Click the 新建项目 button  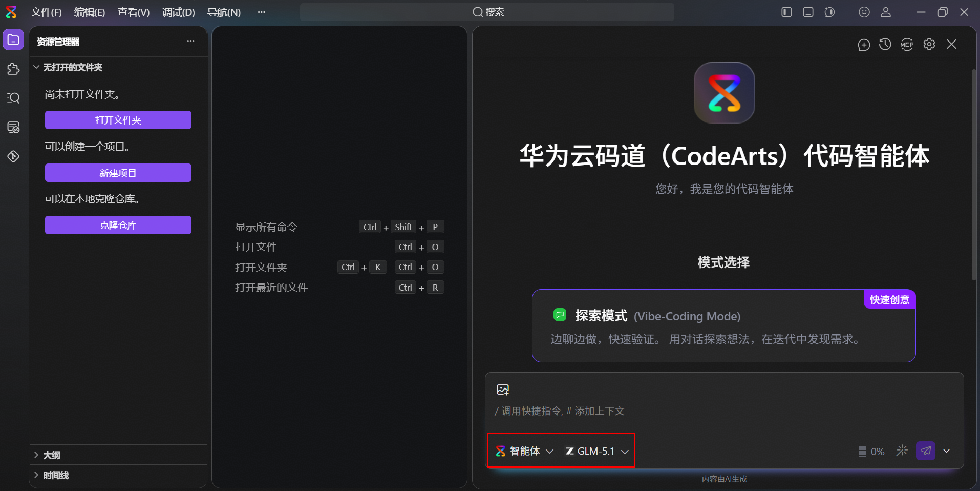(x=118, y=173)
